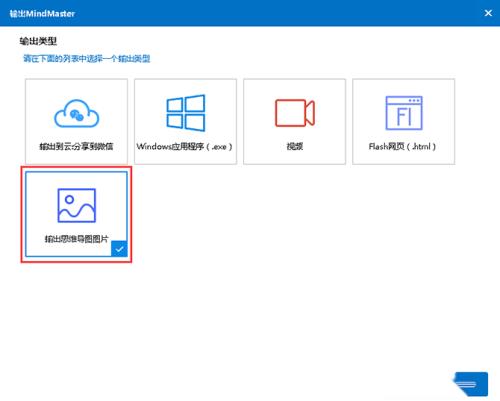The height and width of the screenshot is (401, 500).
Task: Click the blue hint text under 输出类型
Action: click(87, 59)
